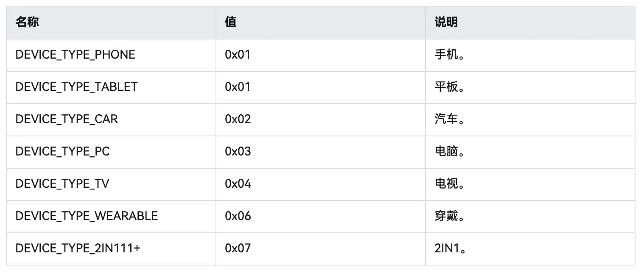Click the 0x01 value in the PHONE row
644x277 pixels.
pyautogui.click(x=238, y=55)
